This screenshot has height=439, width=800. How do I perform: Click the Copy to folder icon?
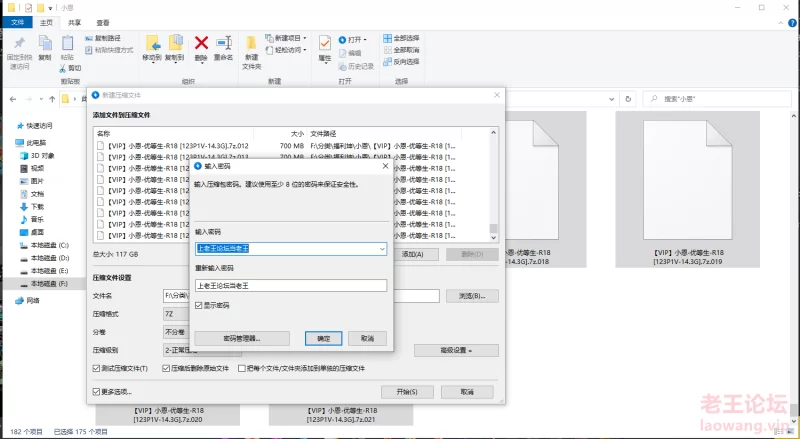(175, 43)
